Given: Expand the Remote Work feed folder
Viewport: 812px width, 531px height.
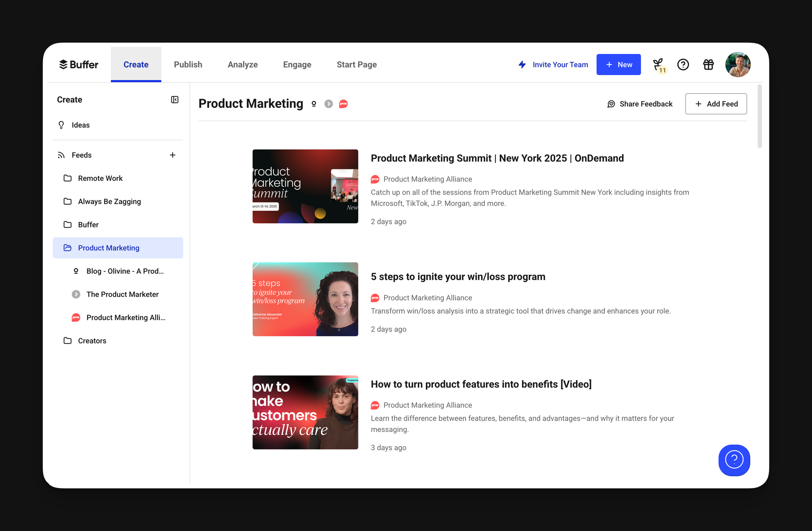Looking at the screenshot, I should point(100,178).
